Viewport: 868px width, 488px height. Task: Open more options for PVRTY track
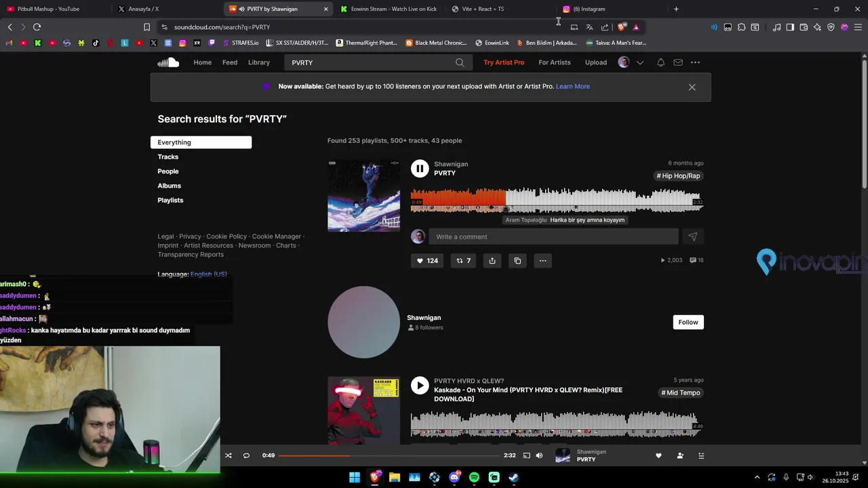point(542,260)
